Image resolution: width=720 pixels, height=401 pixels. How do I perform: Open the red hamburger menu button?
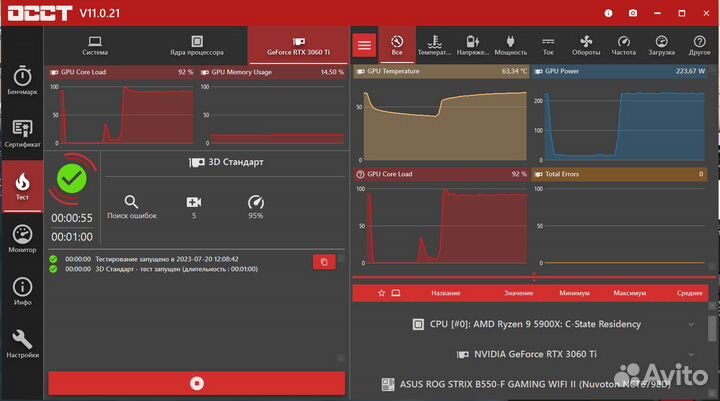click(365, 45)
